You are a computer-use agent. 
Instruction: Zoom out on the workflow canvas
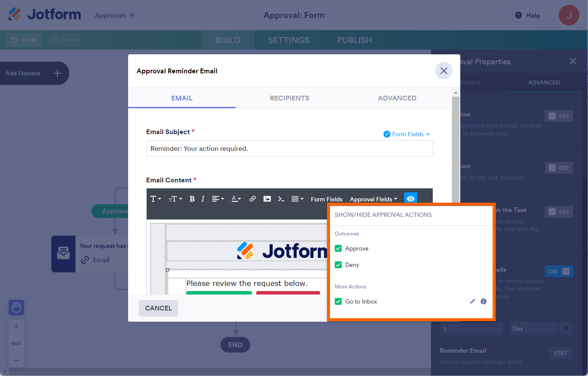[x=16, y=360]
